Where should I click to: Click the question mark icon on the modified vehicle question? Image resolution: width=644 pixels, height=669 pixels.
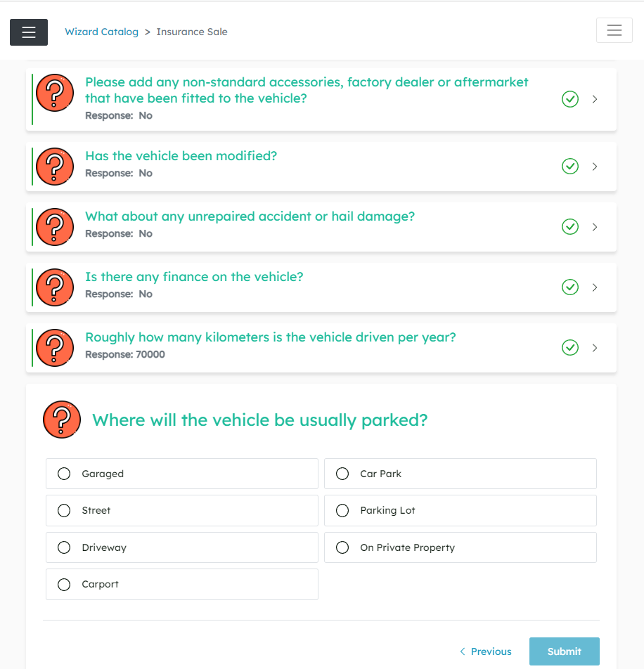(x=54, y=166)
